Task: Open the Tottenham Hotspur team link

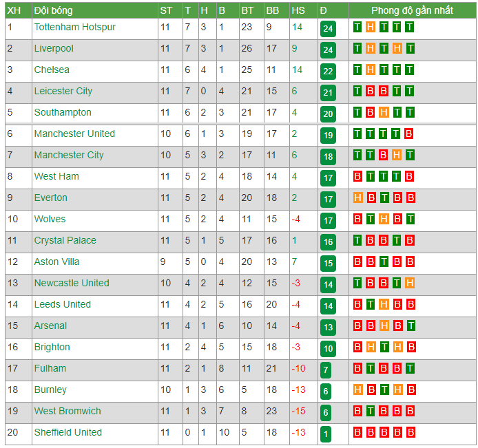Action: tap(74, 27)
